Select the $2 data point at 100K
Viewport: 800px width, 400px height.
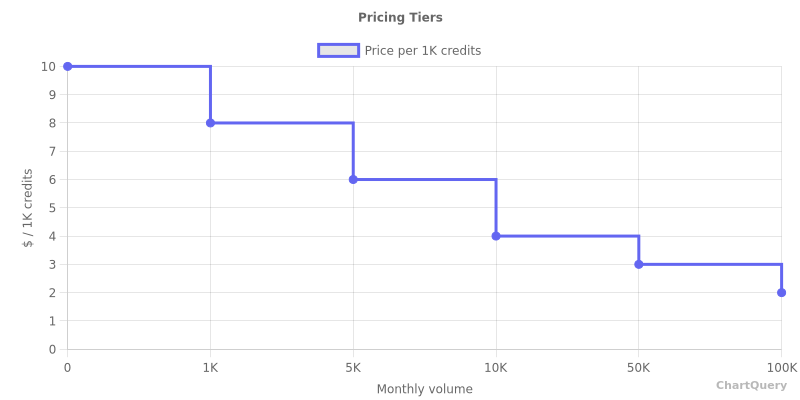point(781,293)
